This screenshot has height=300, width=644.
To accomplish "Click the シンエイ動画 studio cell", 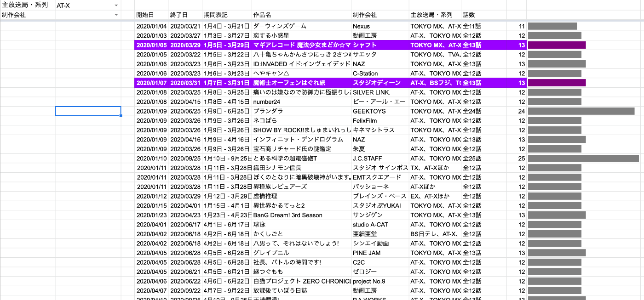I will (x=380, y=243).
